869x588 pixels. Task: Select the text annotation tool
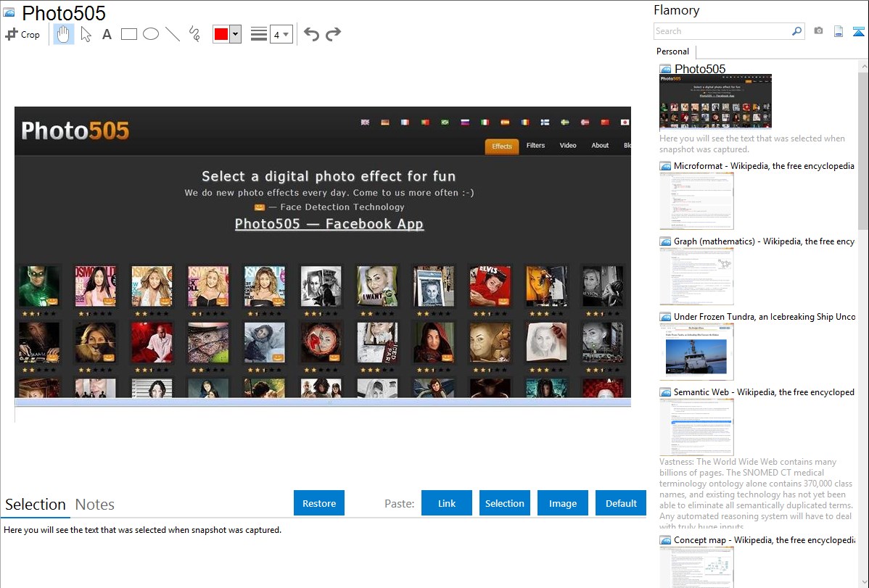click(107, 34)
